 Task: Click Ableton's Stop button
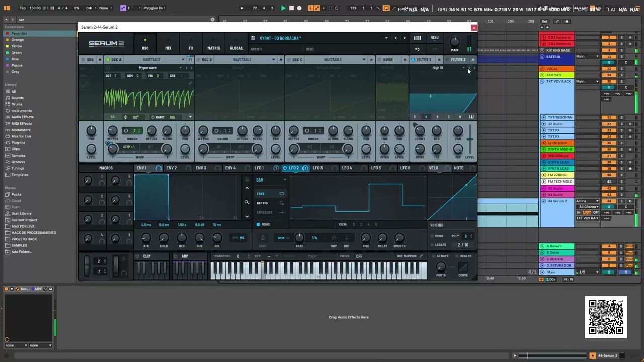point(291,8)
